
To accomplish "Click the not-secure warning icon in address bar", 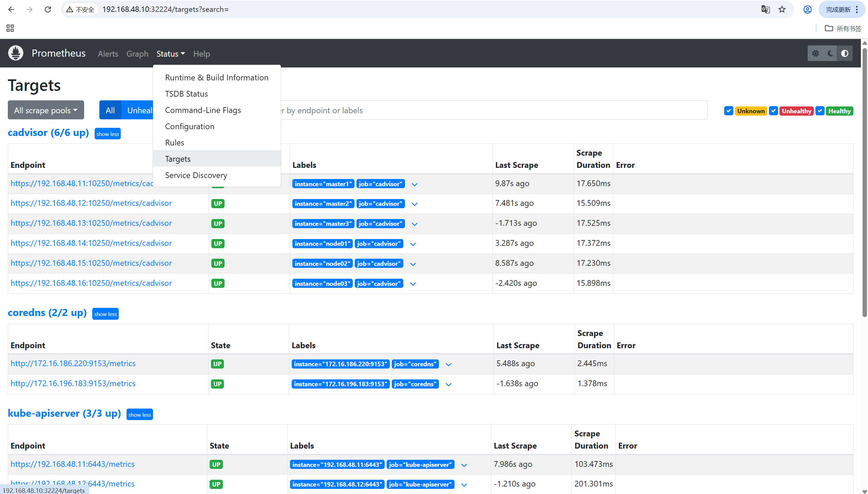I will tap(70, 9).
